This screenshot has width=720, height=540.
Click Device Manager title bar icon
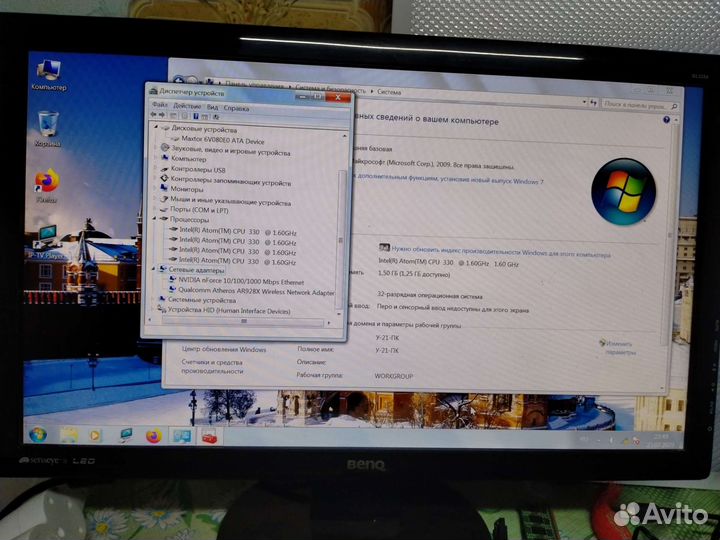(154, 91)
